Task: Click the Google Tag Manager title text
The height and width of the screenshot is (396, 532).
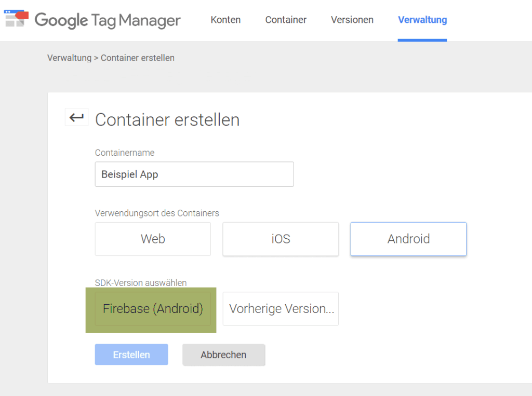Action: pos(108,20)
